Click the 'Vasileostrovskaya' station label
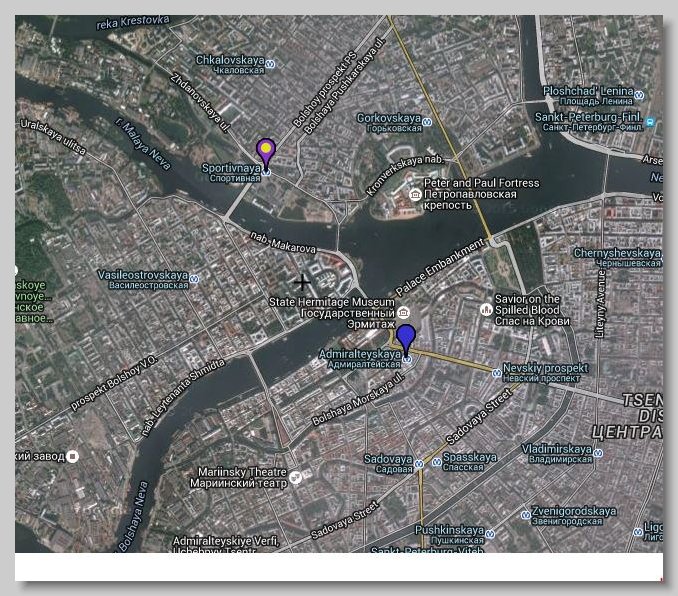The width and height of the screenshot is (678, 596). (x=143, y=275)
